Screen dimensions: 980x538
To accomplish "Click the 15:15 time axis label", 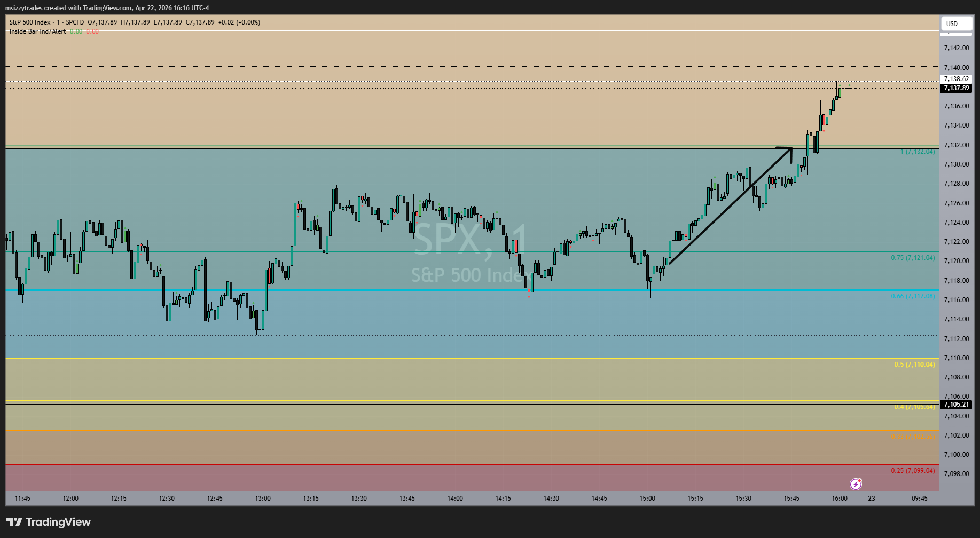I will 695,499.
